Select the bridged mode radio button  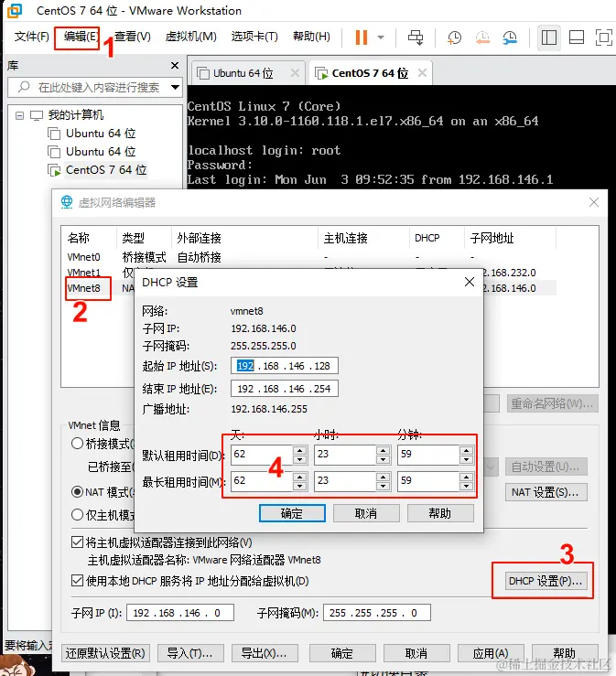pyautogui.click(x=77, y=443)
